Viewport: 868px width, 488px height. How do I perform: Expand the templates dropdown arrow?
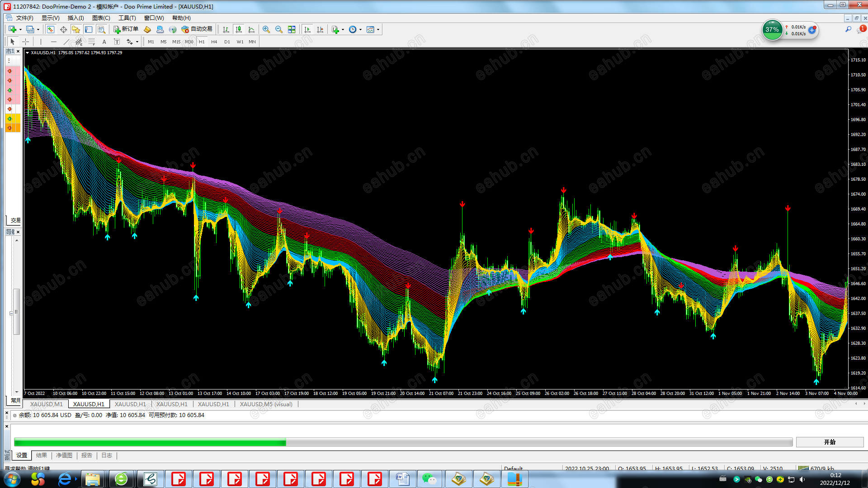coord(378,29)
